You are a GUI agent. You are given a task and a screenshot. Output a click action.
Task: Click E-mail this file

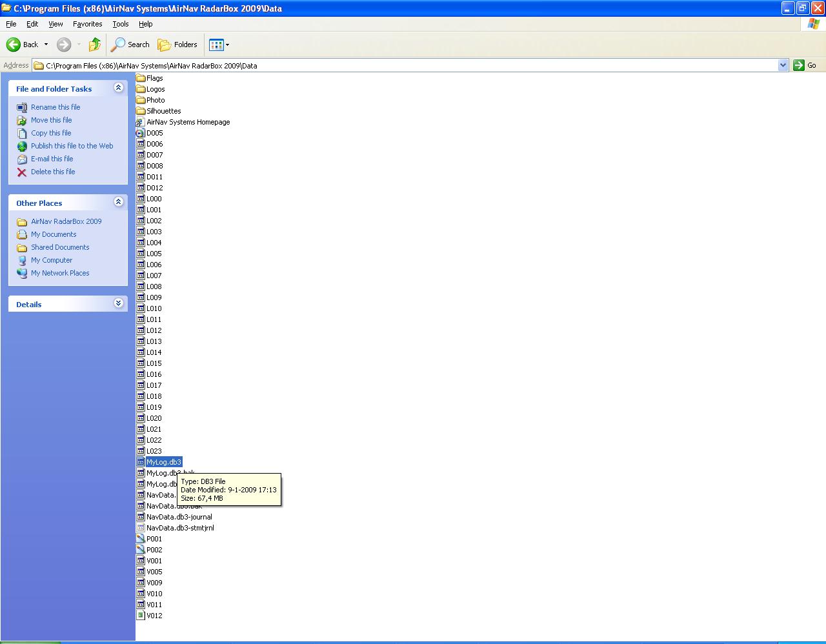click(x=52, y=159)
